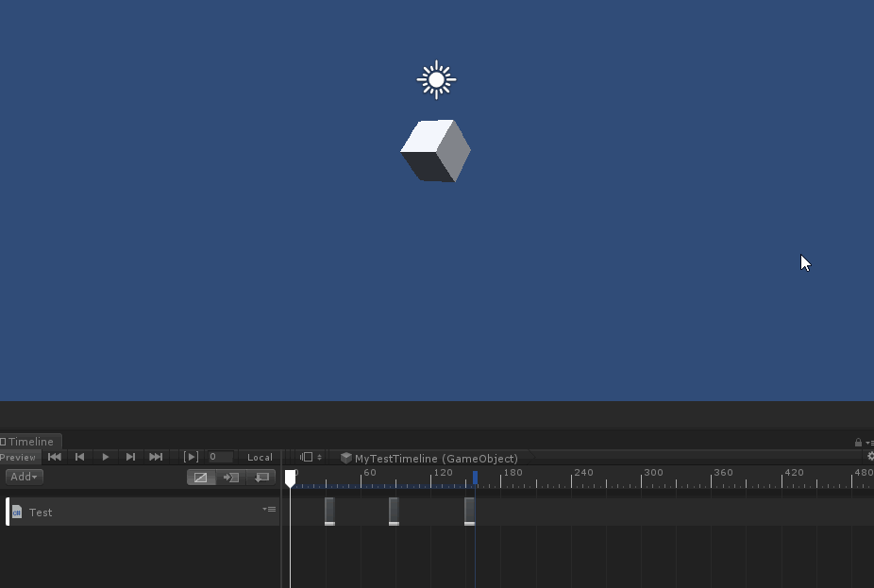Select the Replace edit mode icon
This screenshot has width=874, height=588.
click(262, 477)
